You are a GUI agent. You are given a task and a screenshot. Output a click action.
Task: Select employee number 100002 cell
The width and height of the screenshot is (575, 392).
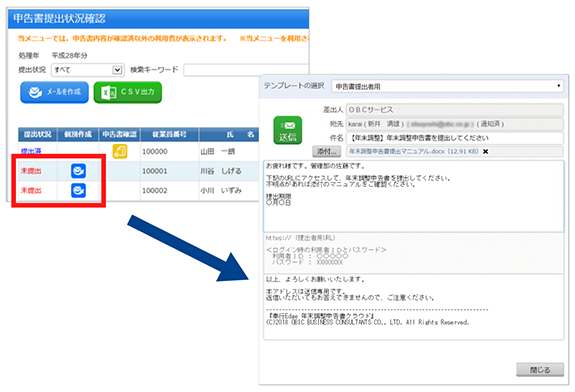pos(155,190)
